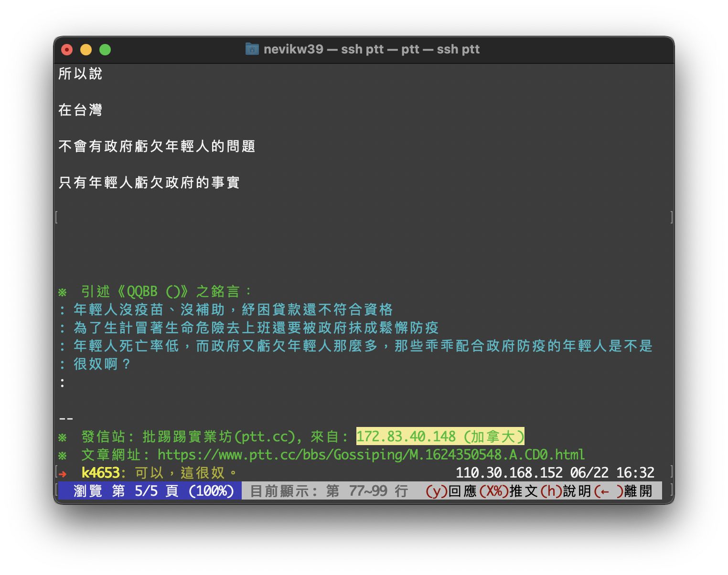Click the comment text 可以，這很奴。
Screen dimensions: 728x575
coord(186,473)
